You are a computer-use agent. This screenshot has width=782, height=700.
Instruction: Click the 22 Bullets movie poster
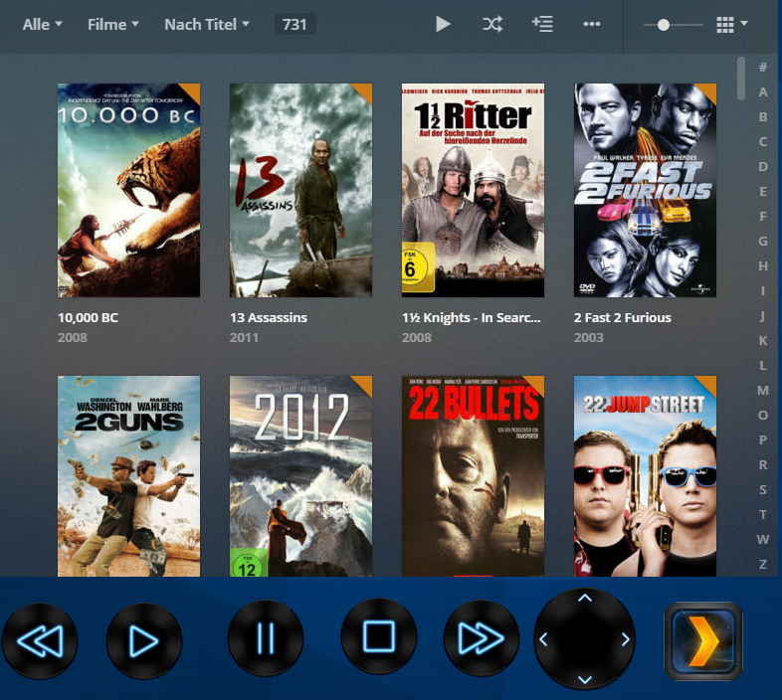[473, 475]
